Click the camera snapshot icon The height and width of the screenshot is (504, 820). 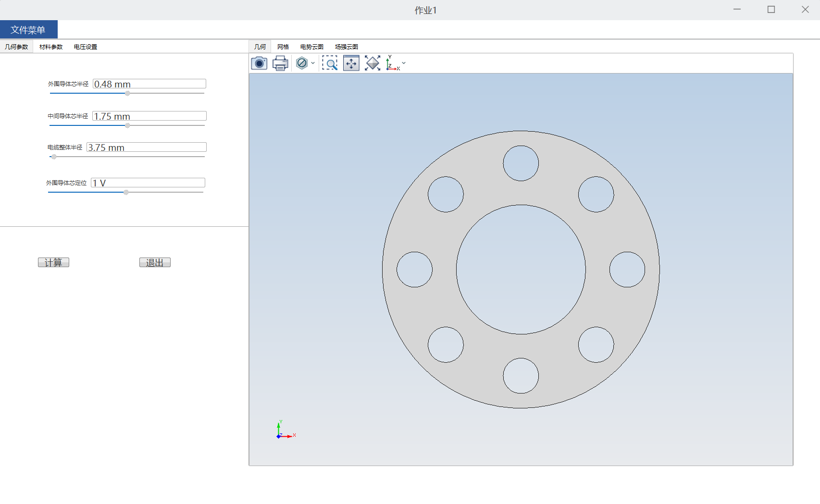tap(259, 63)
